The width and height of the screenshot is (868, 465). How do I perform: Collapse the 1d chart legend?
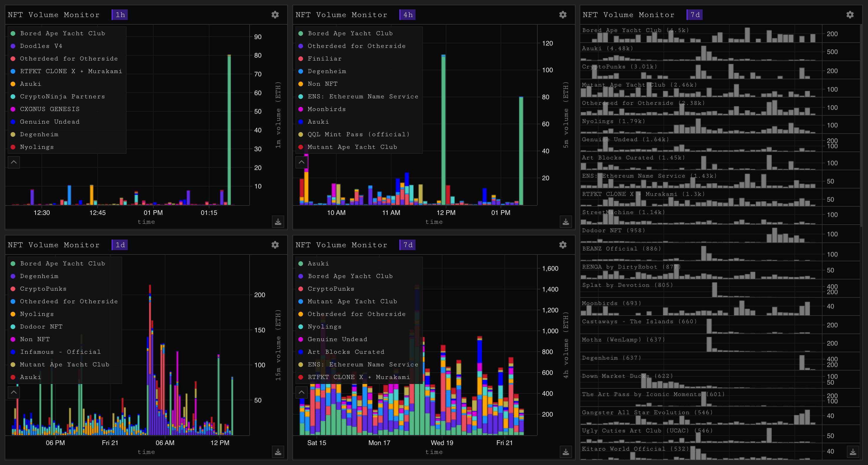tap(14, 392)
